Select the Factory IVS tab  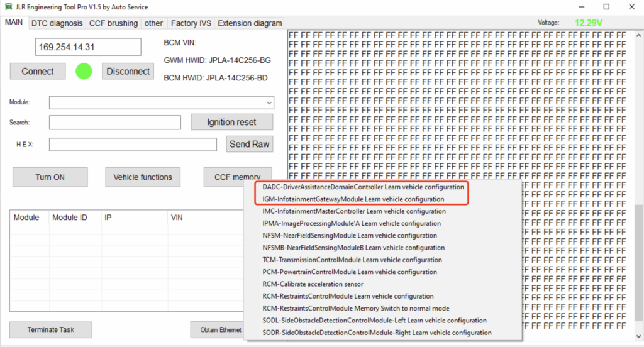[x=191, y=23]
